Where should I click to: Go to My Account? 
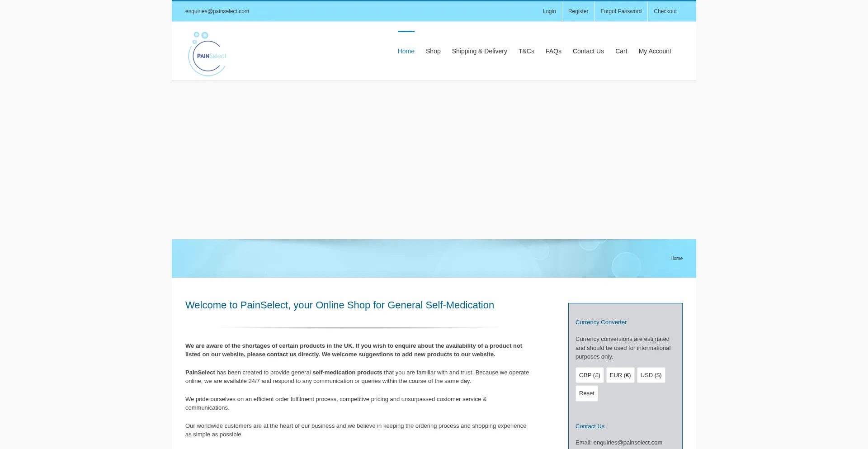point(655,51)
